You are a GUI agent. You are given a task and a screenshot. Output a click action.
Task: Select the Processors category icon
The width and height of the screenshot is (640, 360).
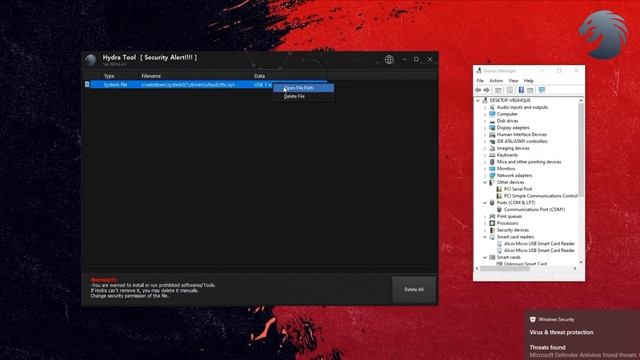click(492, 223)
